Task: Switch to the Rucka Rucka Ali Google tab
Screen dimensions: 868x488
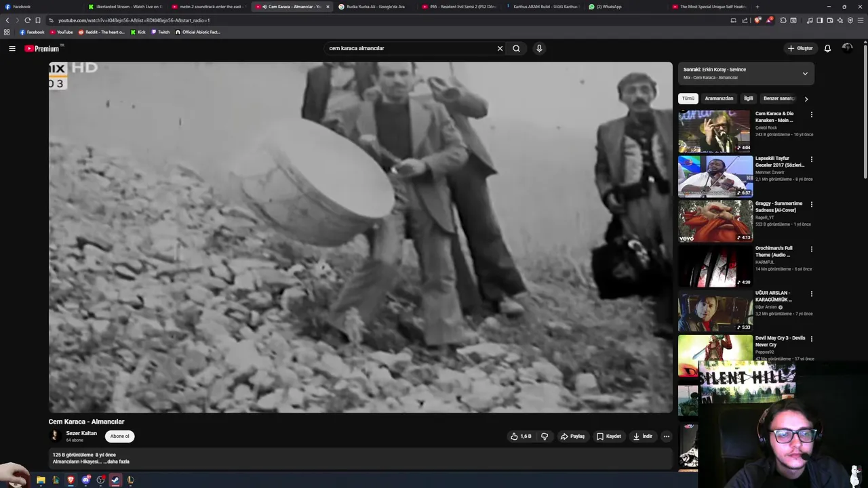Action: [x=375, y=7]
